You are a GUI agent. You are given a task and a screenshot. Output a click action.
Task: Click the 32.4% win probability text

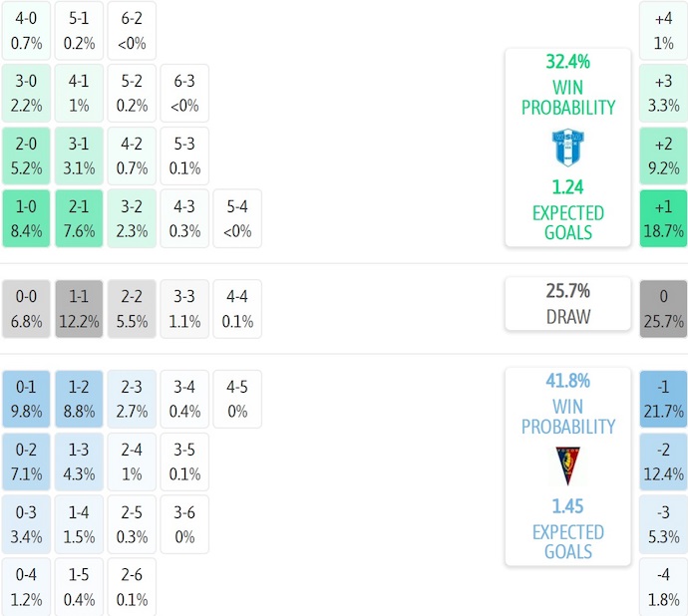point(567,62)
